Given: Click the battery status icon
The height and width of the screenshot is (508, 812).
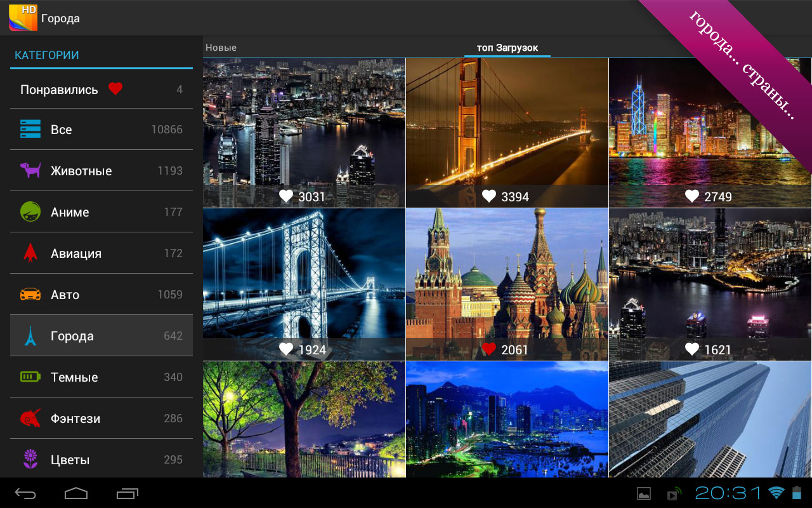Looking at the screenshot, I should tap(797, 493).
